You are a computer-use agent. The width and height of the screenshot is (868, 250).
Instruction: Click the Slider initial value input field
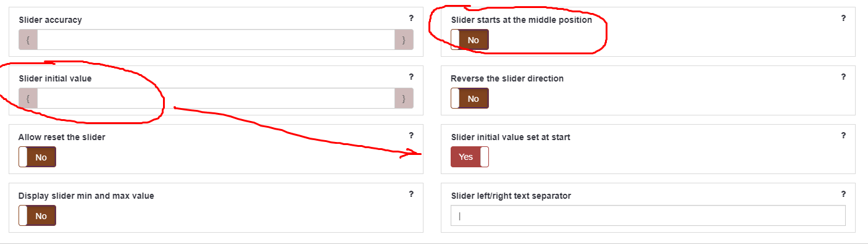[215, 98]
